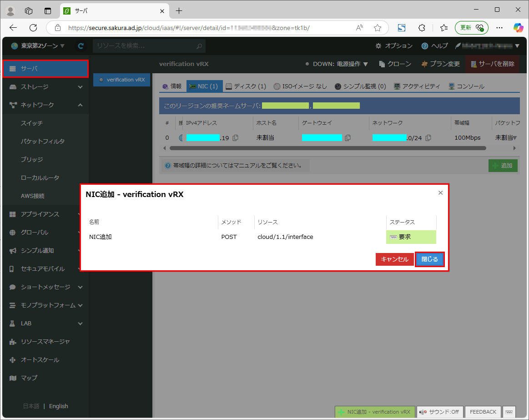Click the クローン button
This screenshot has width=529, height=420.
[395, 64]
